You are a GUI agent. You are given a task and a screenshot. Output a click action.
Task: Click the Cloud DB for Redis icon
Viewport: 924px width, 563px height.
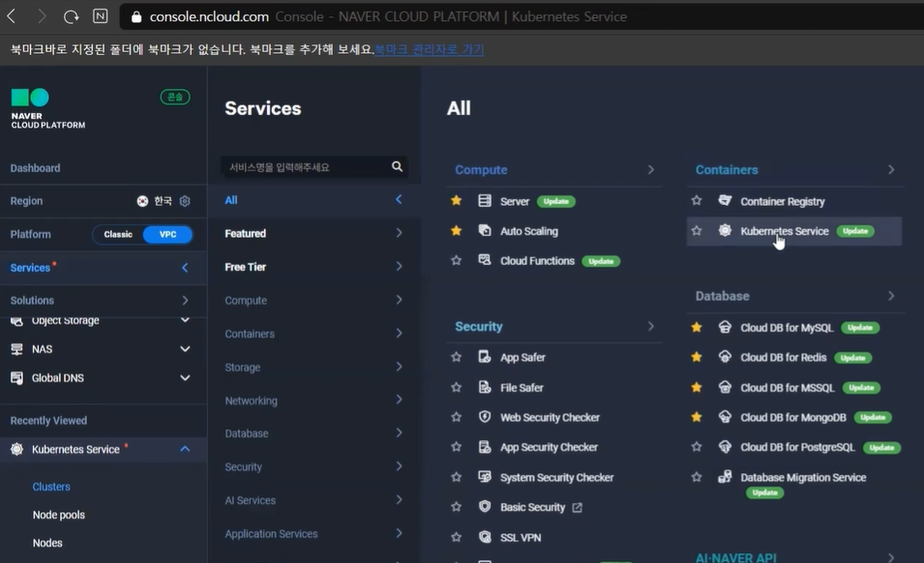tap(725, 357)
